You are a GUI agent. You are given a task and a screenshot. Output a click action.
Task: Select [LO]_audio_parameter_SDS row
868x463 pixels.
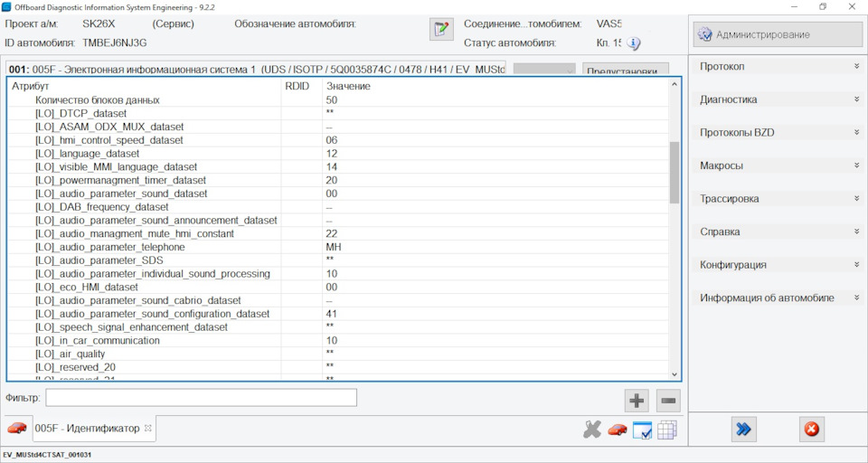tap(338, 260)
